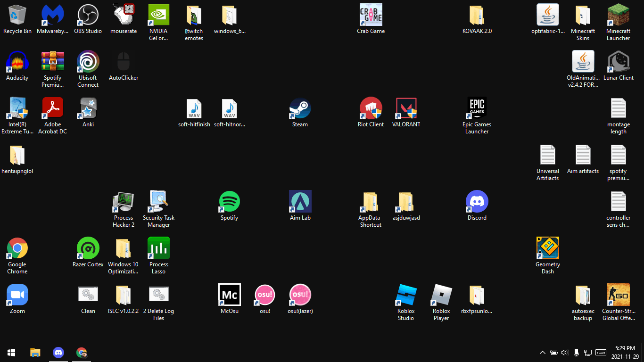Open the osu! desktop shortcut
Image resolution: width=644 pixels, height=362 pixels.
(265, 295)
